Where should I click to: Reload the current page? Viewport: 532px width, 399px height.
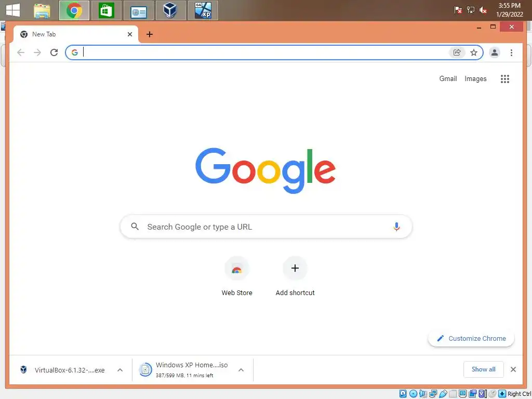(x=54, y=52)
